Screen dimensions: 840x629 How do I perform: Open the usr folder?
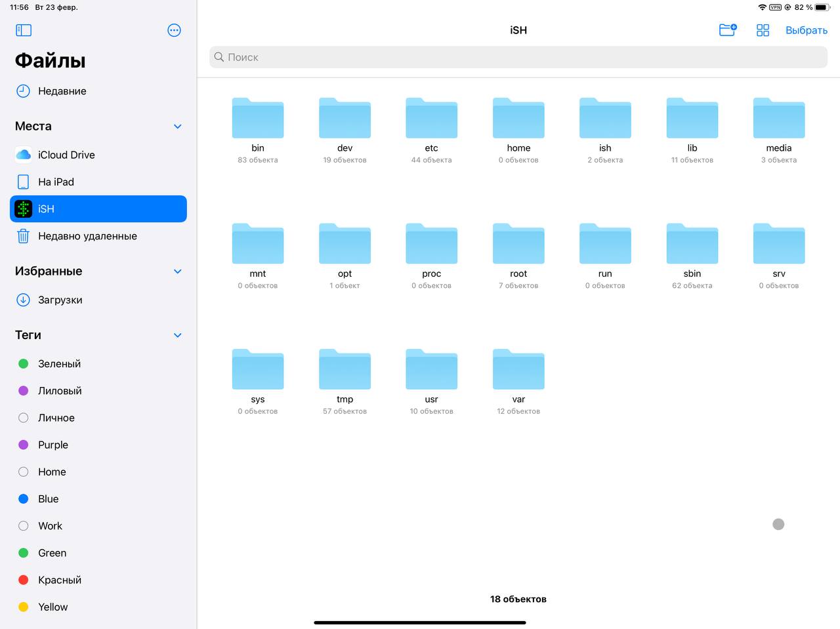pyautogui.click(x=431, y=369)
